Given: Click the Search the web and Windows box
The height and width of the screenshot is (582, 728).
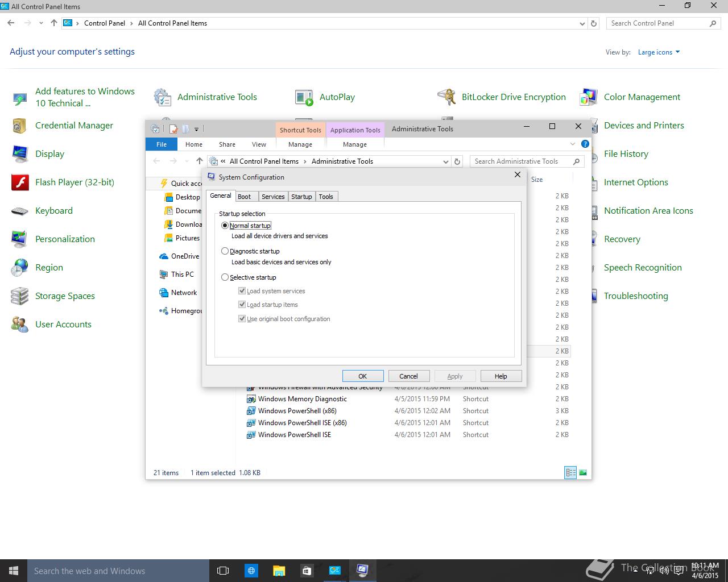Looking at the screenshot, I should [x=118, y=571].
